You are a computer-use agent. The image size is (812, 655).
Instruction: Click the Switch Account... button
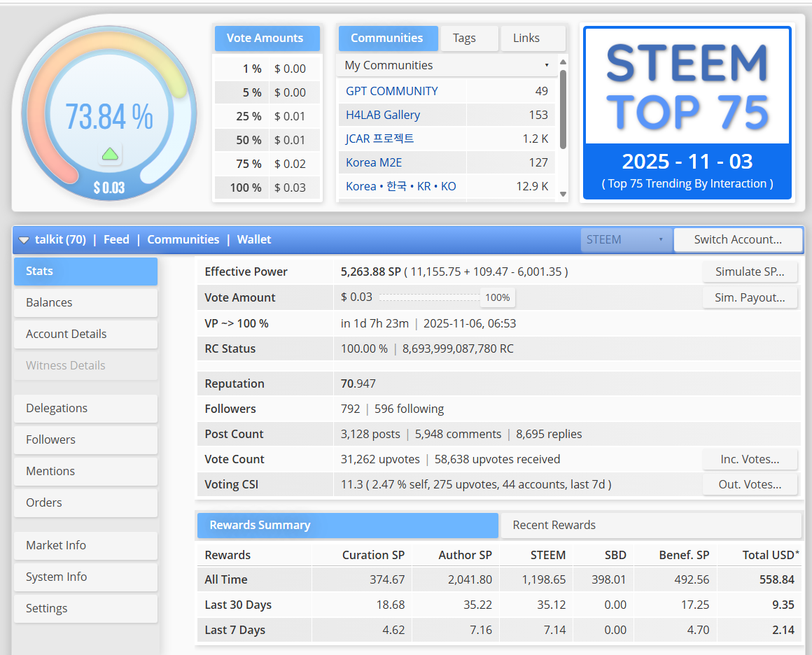coord(738,240)
